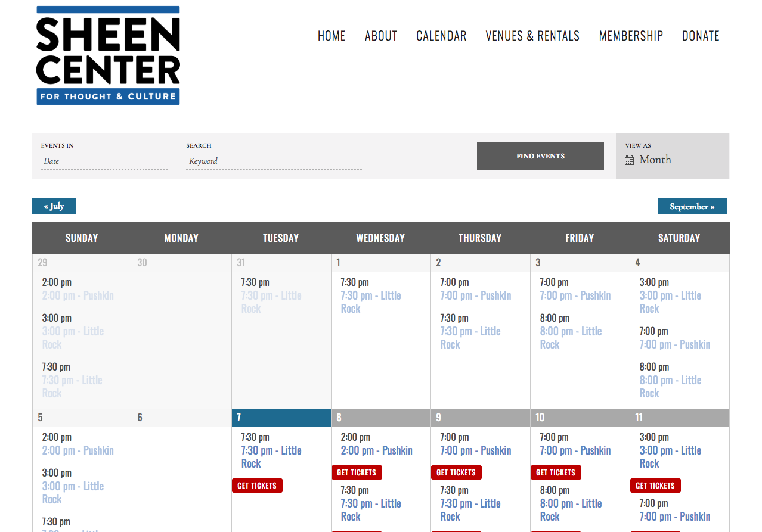Go to the About page
The width and height of the screenshot is (762, 532).
pos(380,36)
